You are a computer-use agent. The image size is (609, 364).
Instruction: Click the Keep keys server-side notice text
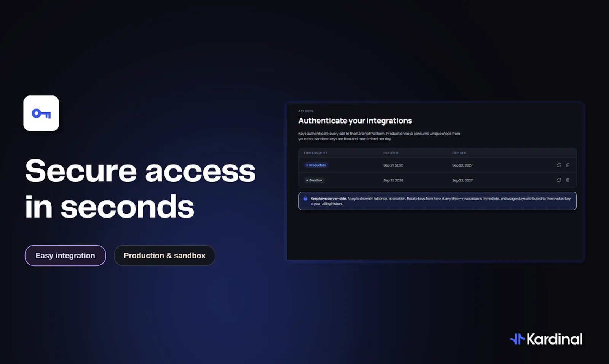[x=440, y=201]
